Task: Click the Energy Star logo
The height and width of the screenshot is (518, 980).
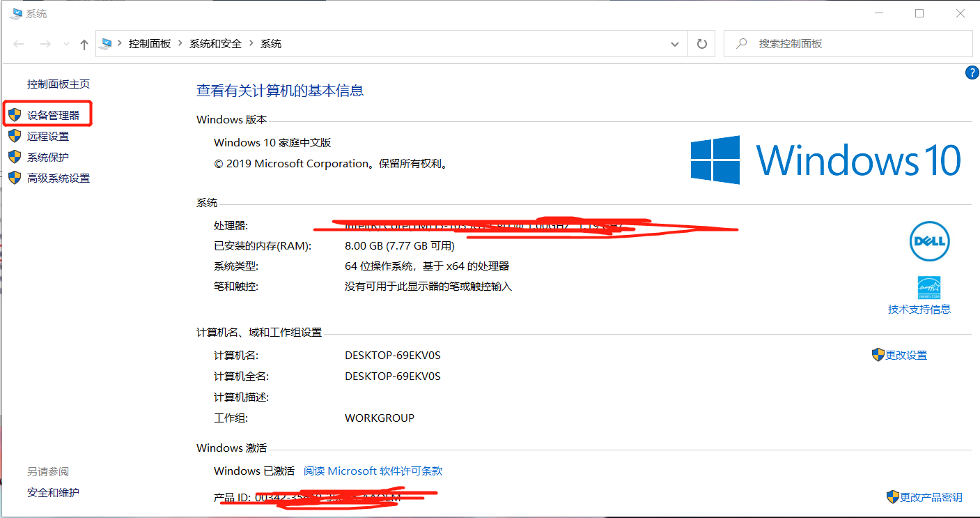Action: click(929, 287)
